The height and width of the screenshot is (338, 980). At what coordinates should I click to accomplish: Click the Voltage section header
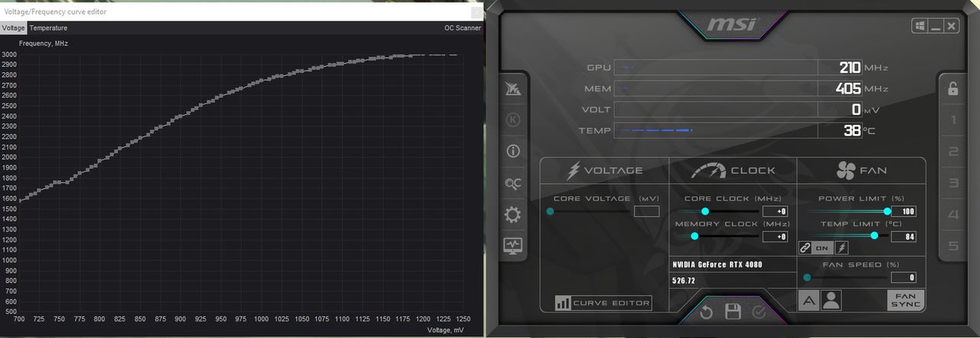pyautogui.click(x=604, y=170)
